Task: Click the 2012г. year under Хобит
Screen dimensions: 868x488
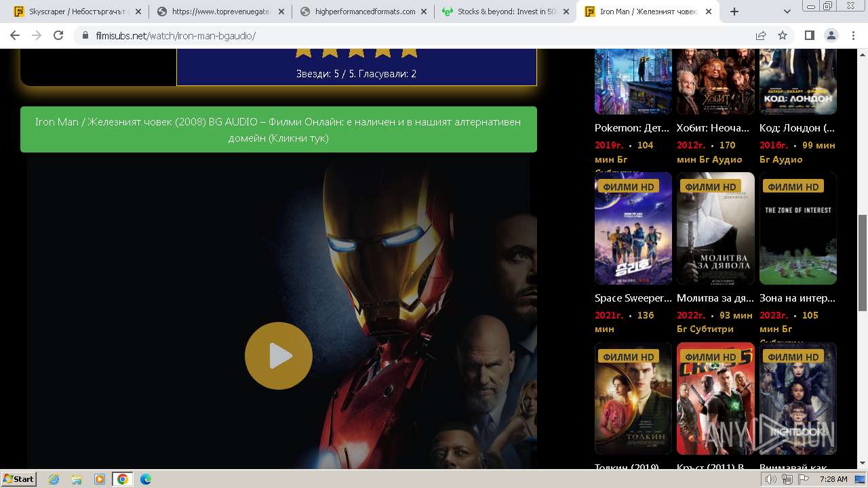Action: pos(691,145)
